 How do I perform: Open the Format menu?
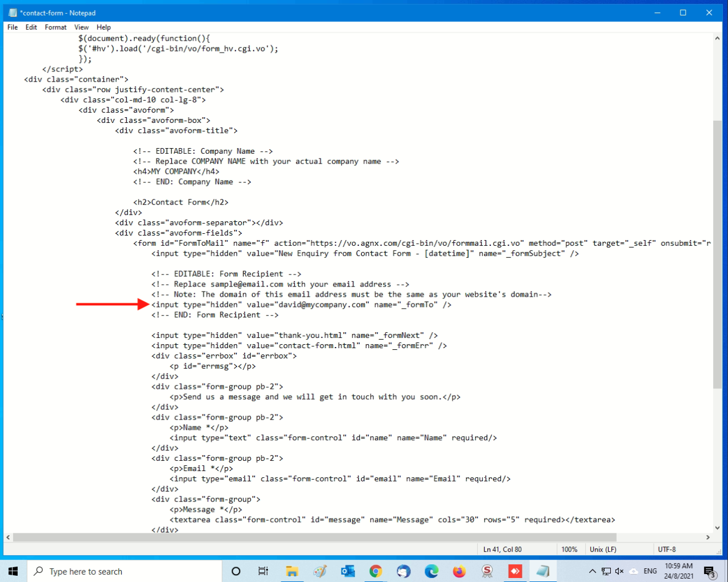click(55, 27)
